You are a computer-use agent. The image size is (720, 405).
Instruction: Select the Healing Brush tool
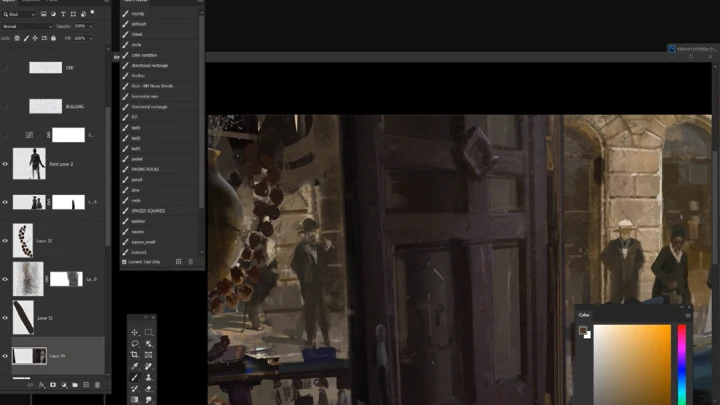[148, 366]
